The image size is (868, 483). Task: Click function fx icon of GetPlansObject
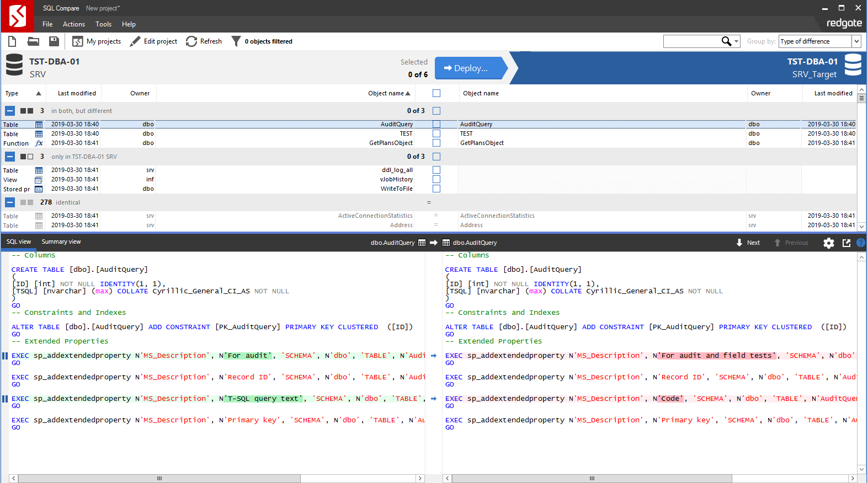(x=39, y=143)
